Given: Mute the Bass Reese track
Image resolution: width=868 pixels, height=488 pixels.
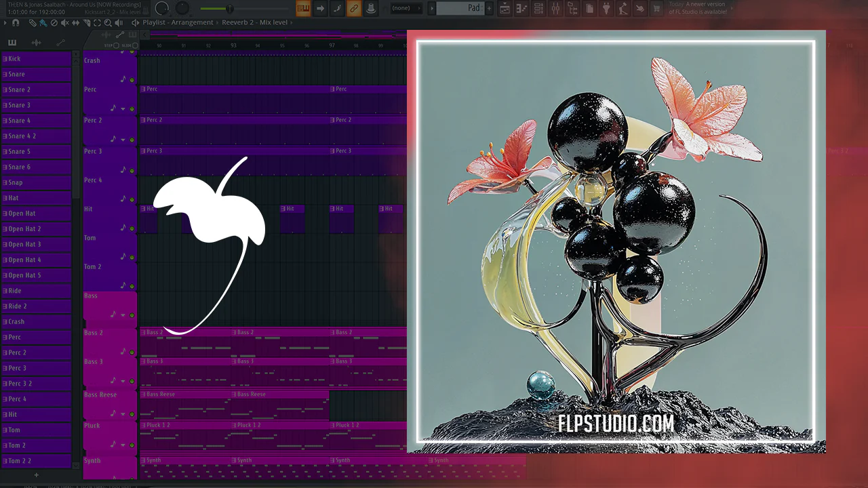Looking at the screenshot, I should point(132,415).
